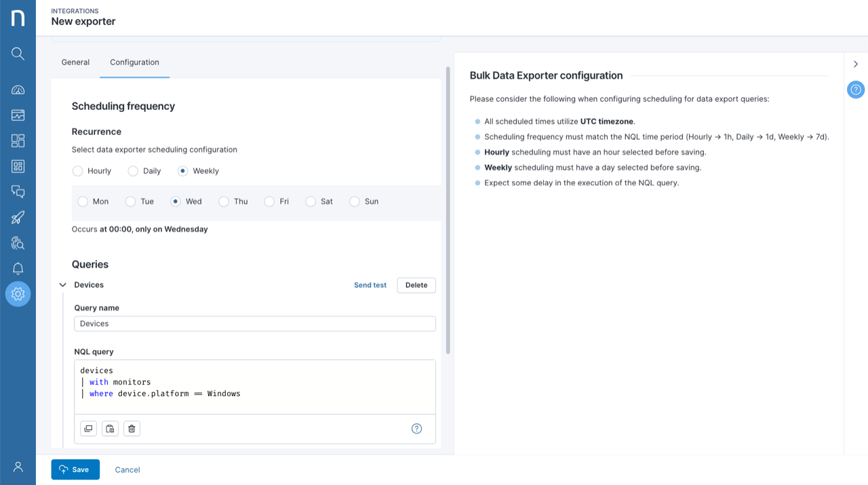Collapse the right help panel with the chevron
Screen dimensions: 868x485
pos(856,63)
